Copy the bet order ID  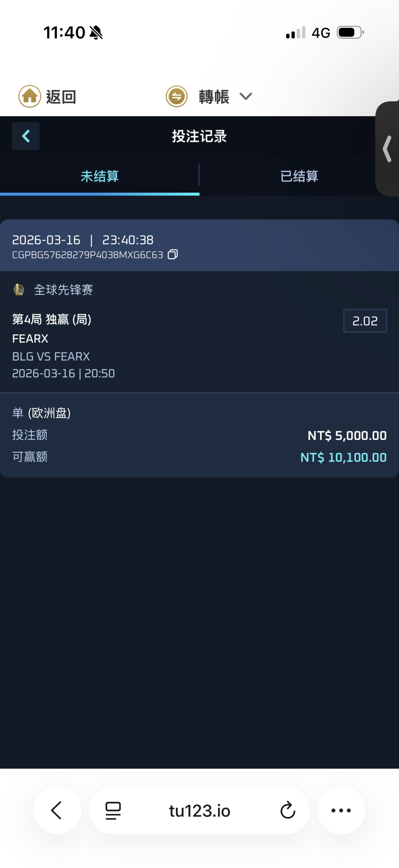[173, 255]
